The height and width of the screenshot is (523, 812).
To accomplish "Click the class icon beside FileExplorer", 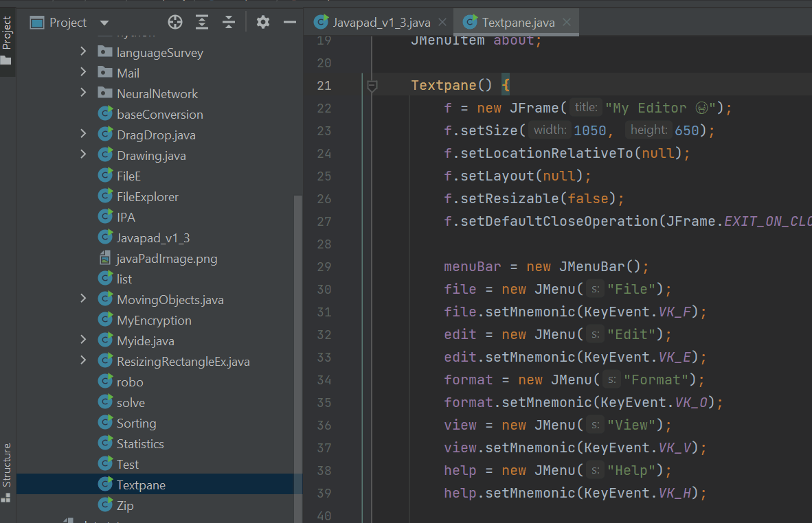I will (105, 196).
